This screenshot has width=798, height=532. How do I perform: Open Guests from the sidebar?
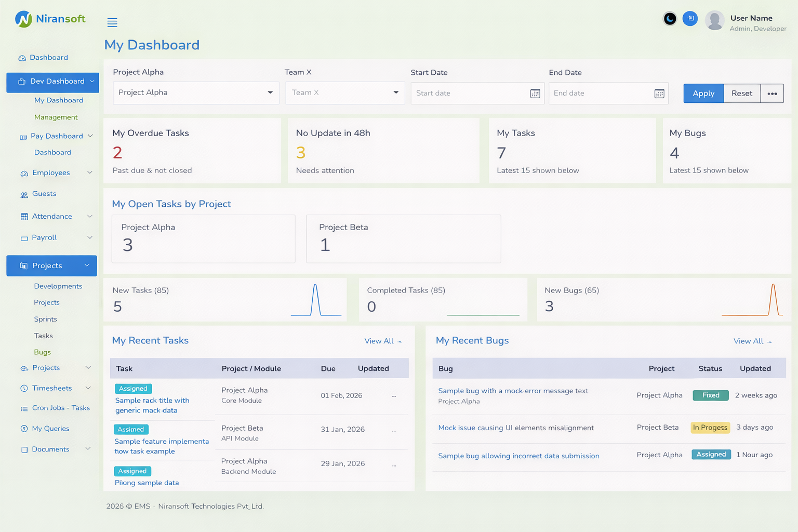click(x=44, y=194)
